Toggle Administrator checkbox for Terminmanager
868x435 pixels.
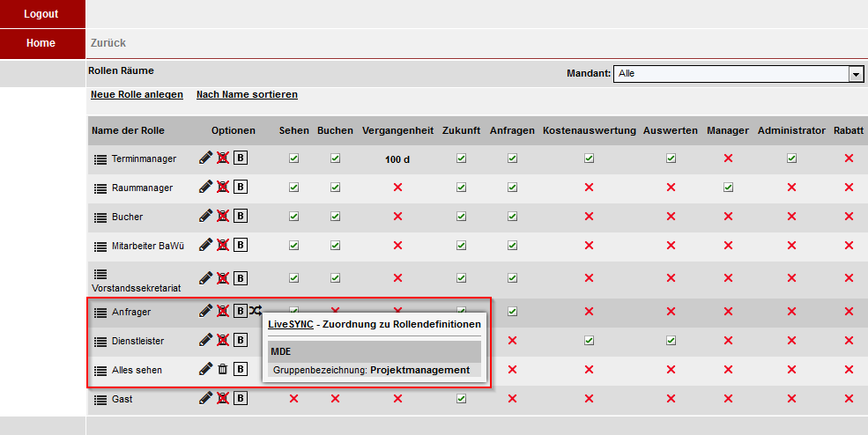(x=791, y=159)
